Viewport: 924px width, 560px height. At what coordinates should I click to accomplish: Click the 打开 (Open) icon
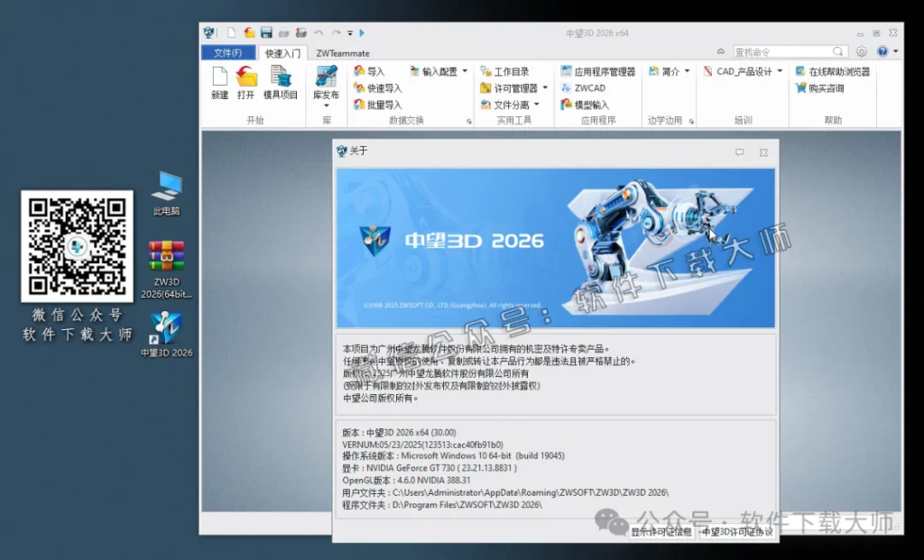pos(247,85)
